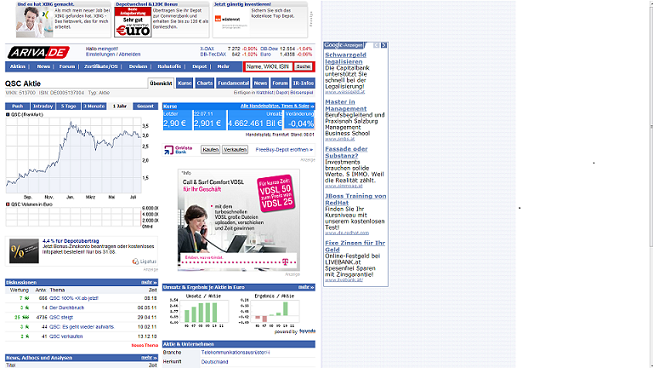Viewport: 653px width, 368px height.
Task: Open Alle Handelsplätze, Times & Sales link
Action: pos(277,106)
